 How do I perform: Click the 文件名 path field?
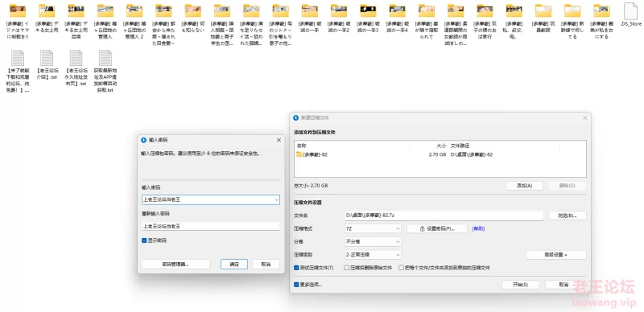444,216
